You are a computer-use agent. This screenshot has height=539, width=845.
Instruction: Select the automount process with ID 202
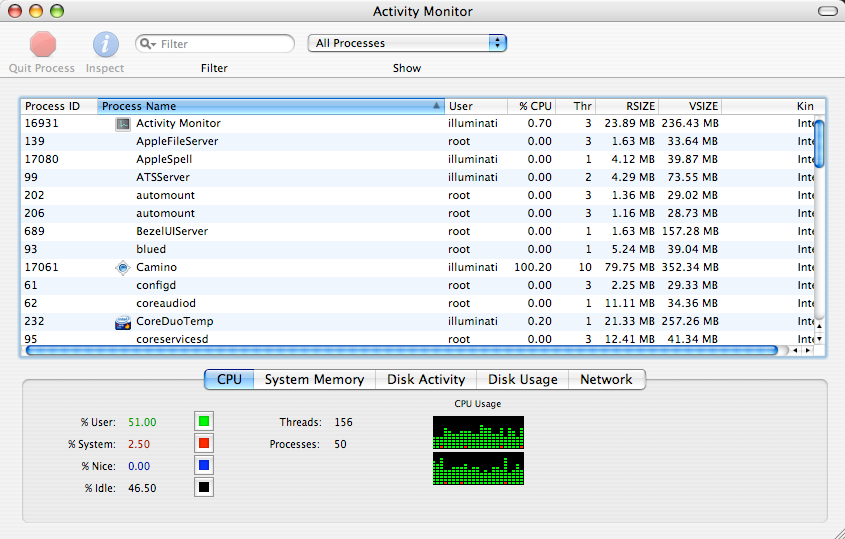coord(418,195)
